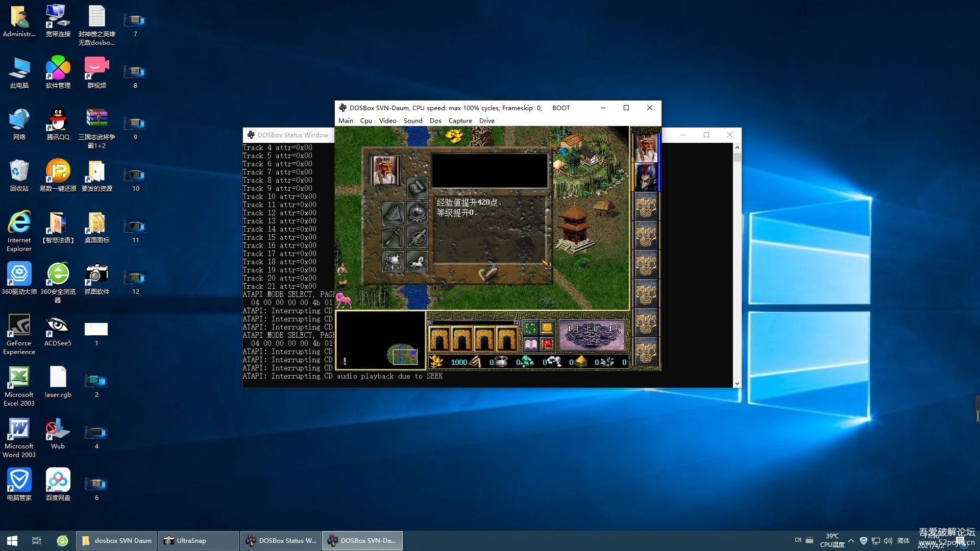Click the checkmark confirm button in dialog
980x551 pixels.
[487, 274]
